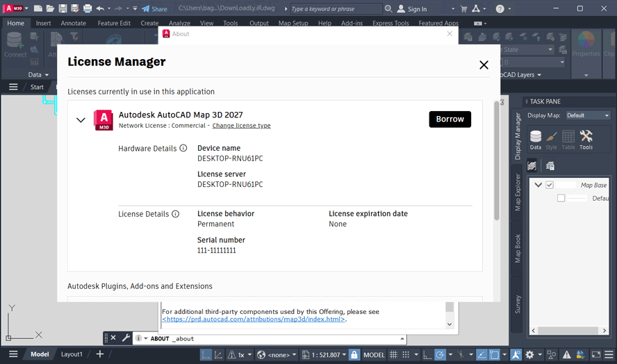This screenshot has height=364, width=617.
Task: Click the Plot printer icon
Action: [88, 8]
